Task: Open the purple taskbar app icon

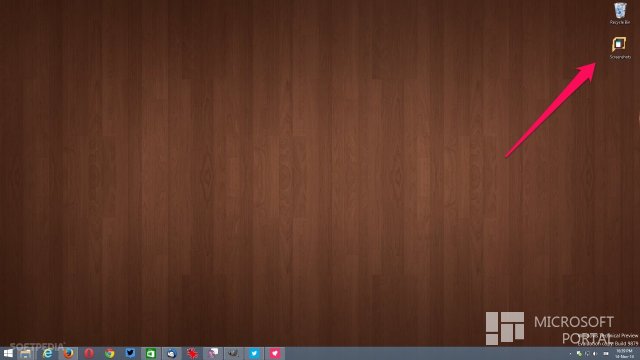Action: pyautogui.click(x=213, y=353)
